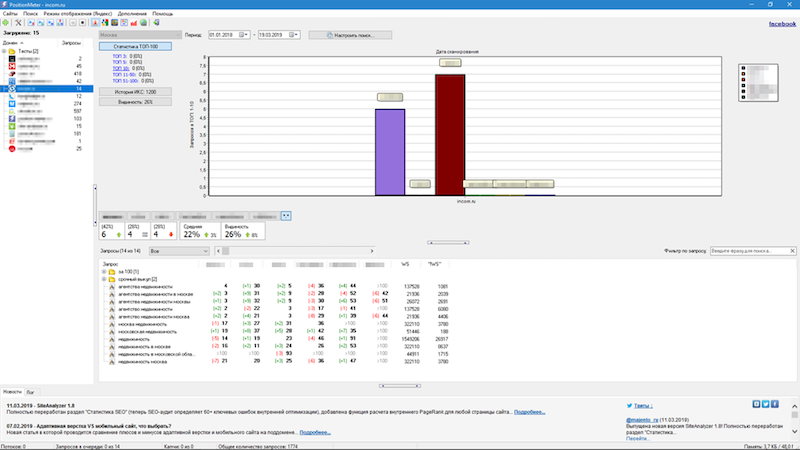Click the fourth colored scan icon in toolbar
The width and height of the screenshot is (800, 450).
click(x=60, y=22)
